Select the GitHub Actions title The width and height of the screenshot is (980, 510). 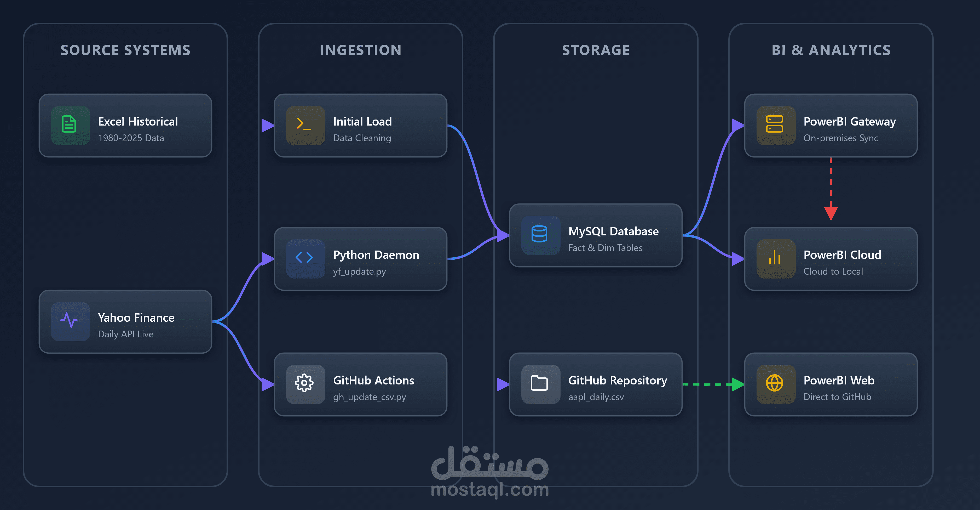pos(374,380)
